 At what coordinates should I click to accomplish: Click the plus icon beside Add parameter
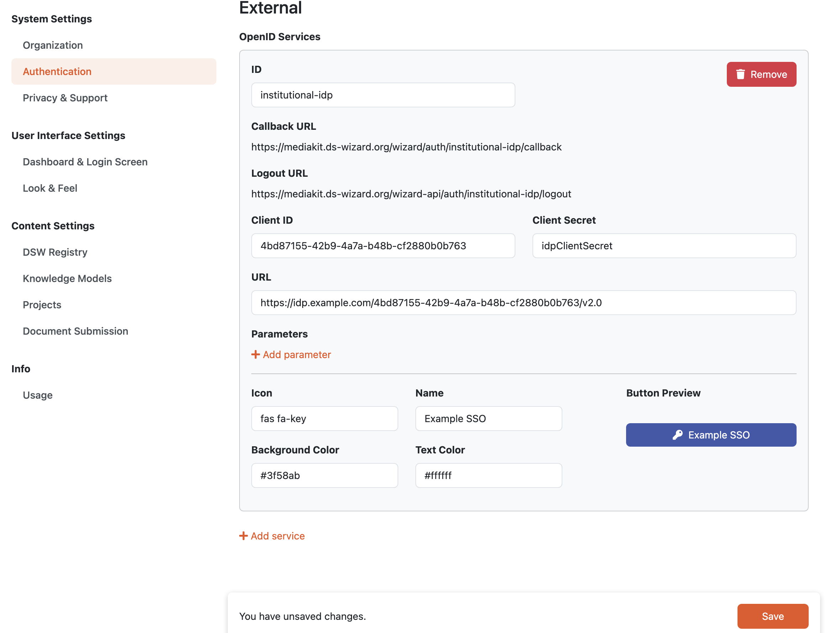[x=256, y=355]
